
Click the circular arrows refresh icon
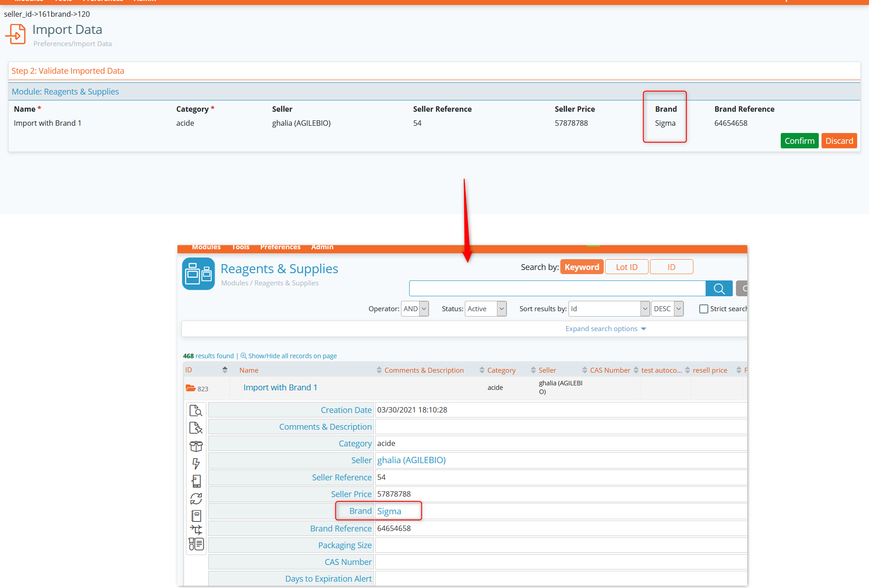(x=196, y=498)
